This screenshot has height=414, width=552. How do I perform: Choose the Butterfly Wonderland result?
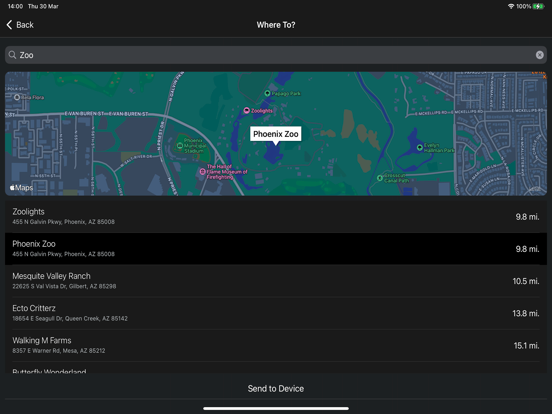click(x=276, y=368)
